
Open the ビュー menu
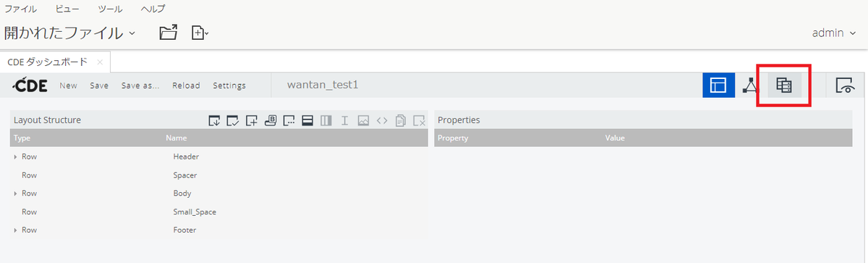coord(67,9)
